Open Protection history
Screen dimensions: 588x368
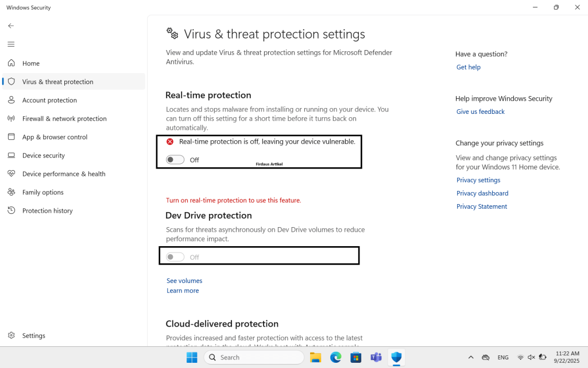(47, 210)
